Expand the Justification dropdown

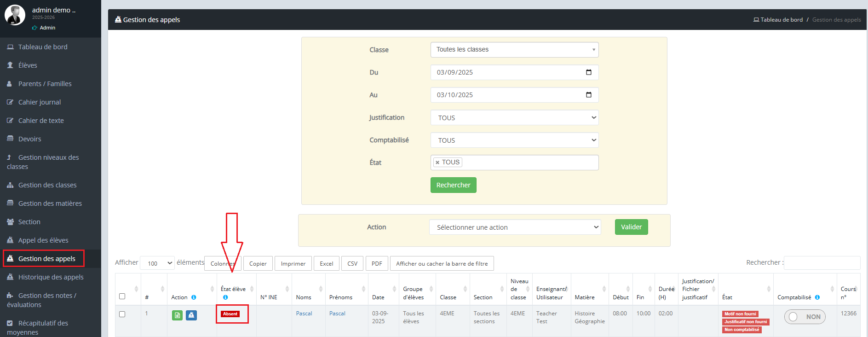pos(514,118)
